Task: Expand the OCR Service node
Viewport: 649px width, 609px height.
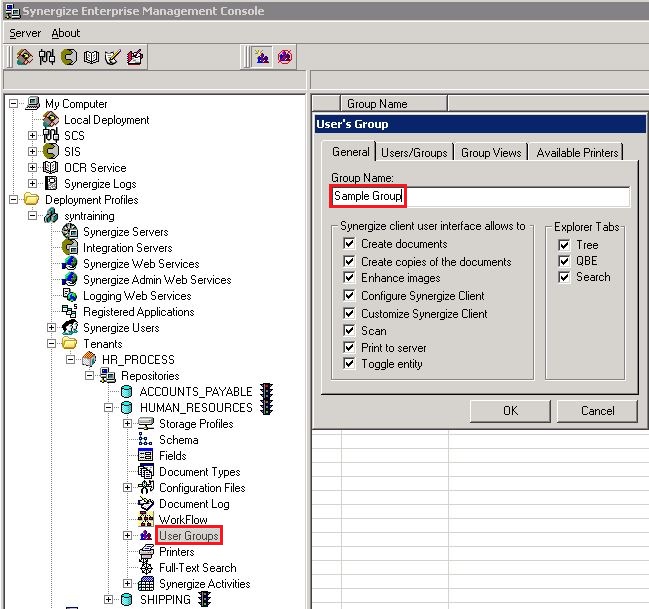Action: 32,167
